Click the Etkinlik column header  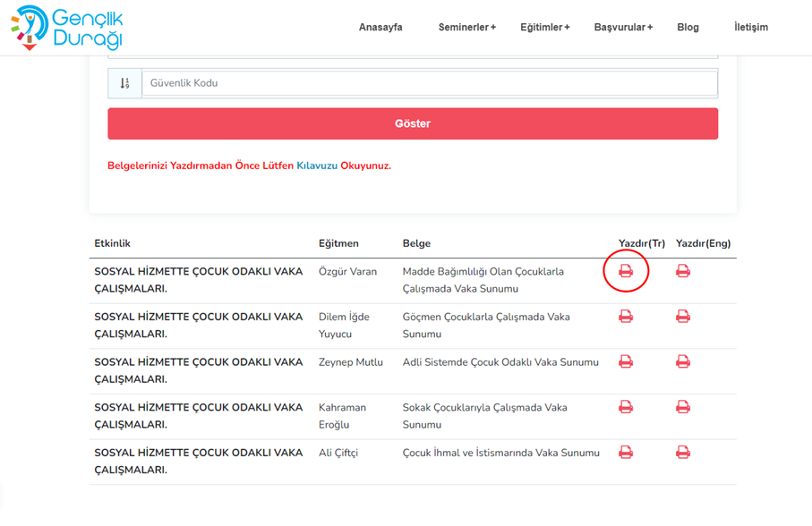[x=113, y=243]
